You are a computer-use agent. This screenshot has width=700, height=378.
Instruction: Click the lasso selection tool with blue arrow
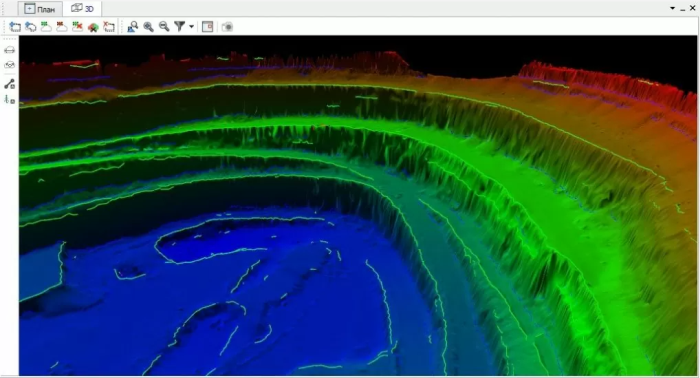tap(30, 27)
